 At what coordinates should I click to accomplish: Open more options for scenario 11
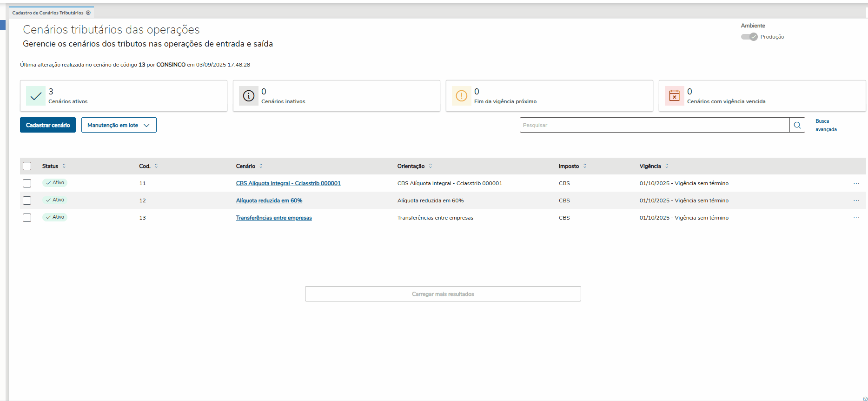click(856, 183)
